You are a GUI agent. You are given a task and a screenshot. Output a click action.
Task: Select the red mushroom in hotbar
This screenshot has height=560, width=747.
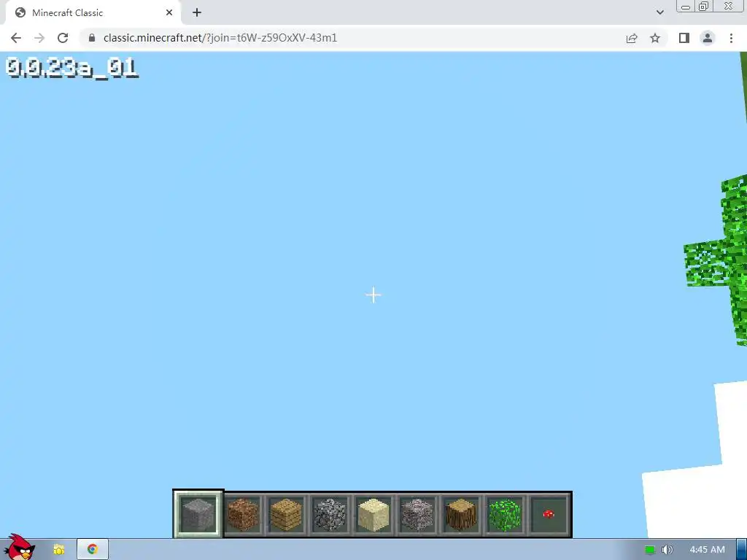click(549, 514)
